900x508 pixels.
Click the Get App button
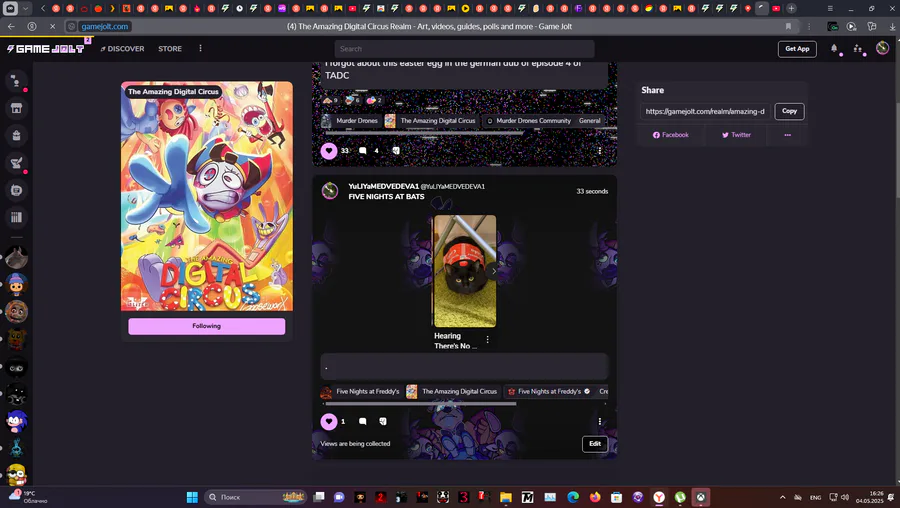797,49
